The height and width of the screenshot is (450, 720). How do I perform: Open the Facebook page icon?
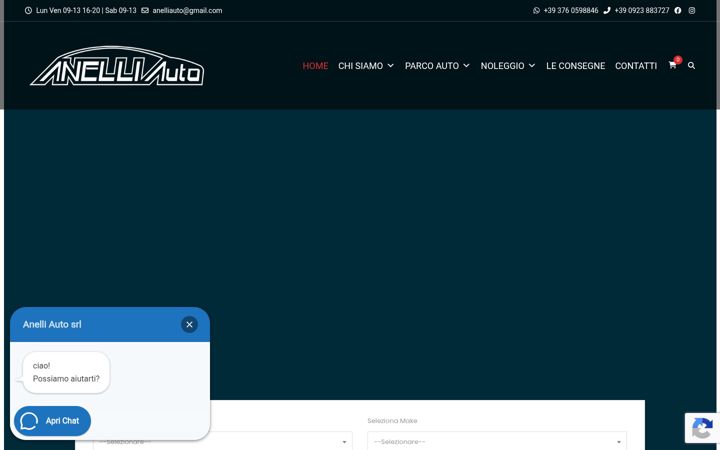(x=678, y=11)
